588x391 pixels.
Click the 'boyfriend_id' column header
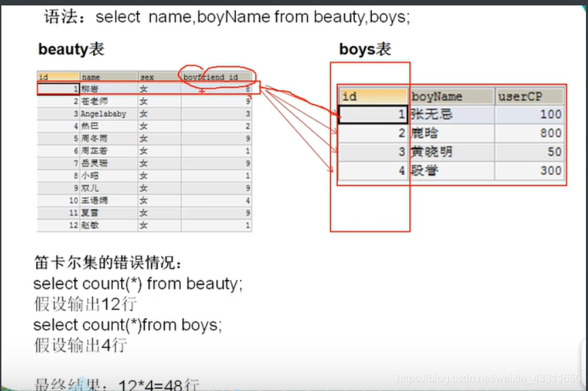[216, 77]
